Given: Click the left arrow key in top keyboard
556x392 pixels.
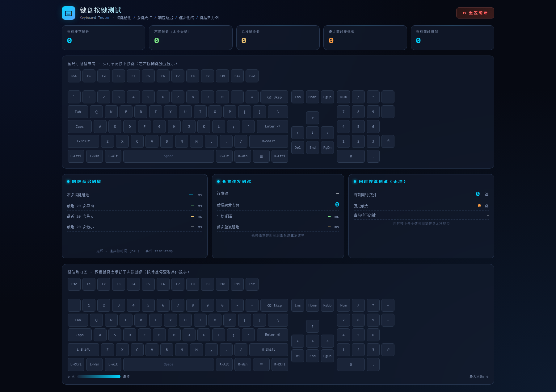Looking at the screenshot, I should (x=298, y=133).
